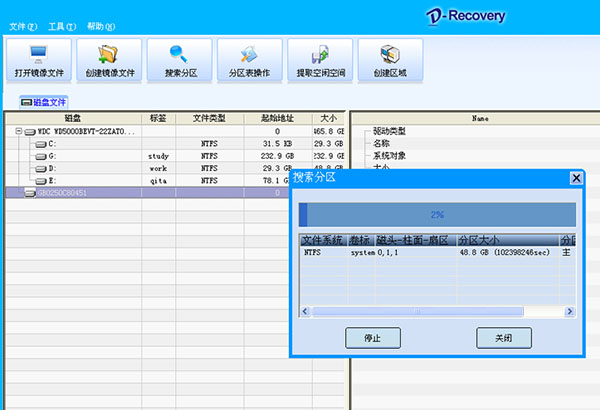Open the 打开镜像文件 toolbar icon
Viewport: 600px width, 410px height.
tap(39, 60)
